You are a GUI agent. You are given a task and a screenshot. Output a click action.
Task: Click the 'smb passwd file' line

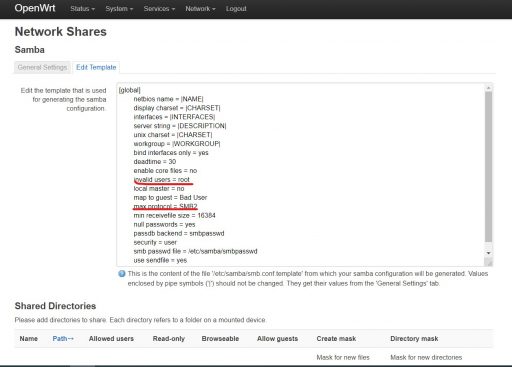(x=195, y=251)
